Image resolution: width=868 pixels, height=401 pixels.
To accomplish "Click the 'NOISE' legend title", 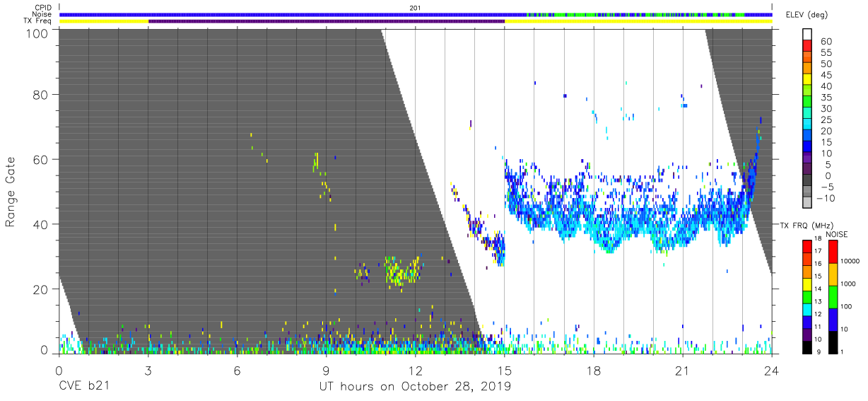I will pos(837,233).
